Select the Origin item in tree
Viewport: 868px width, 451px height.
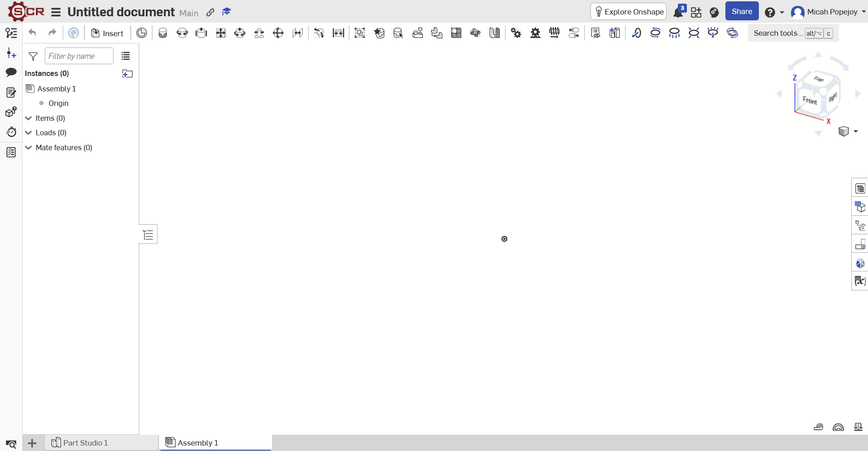[x=58, y=103]
